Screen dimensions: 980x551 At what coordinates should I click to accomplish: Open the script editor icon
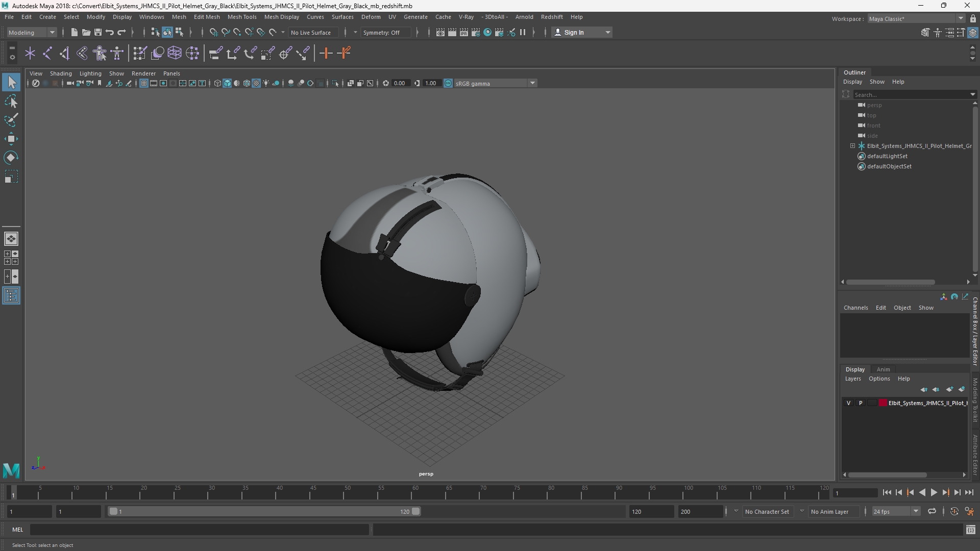[x=970, y=530]
